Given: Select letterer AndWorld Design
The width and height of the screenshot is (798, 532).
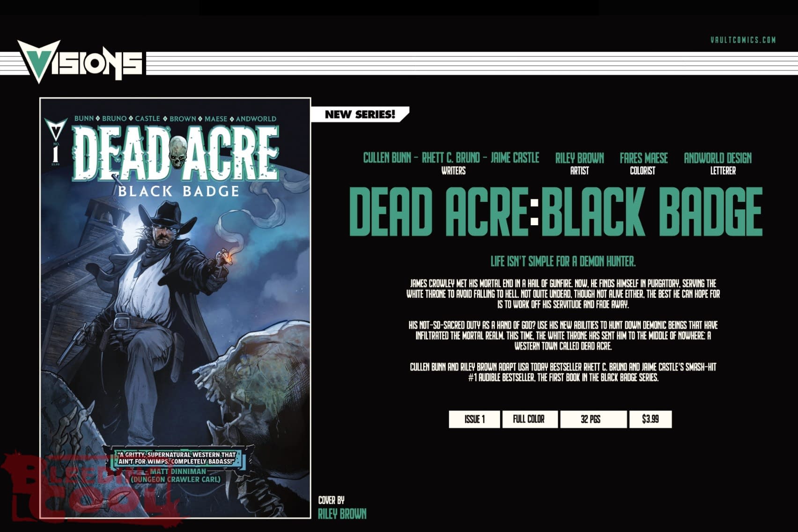Looking at the screenshot, I should tap(717, 158).
